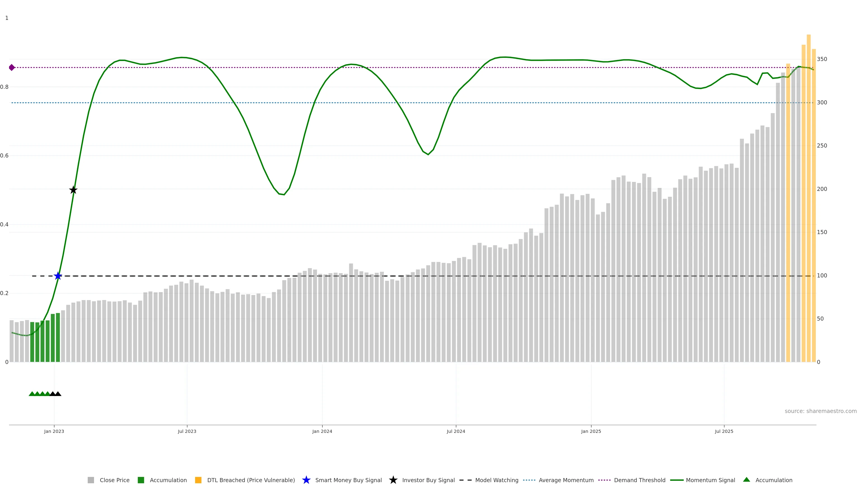868x488 pixels.
Task: Click the source sharemaestro.com text
Action: pos(821,411)
